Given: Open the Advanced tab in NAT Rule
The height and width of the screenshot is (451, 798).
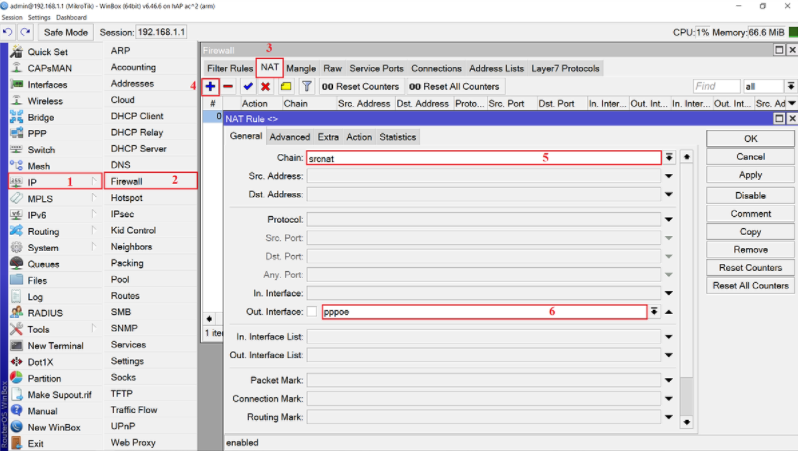Looking at the screenshot, I should click(289, 137).
